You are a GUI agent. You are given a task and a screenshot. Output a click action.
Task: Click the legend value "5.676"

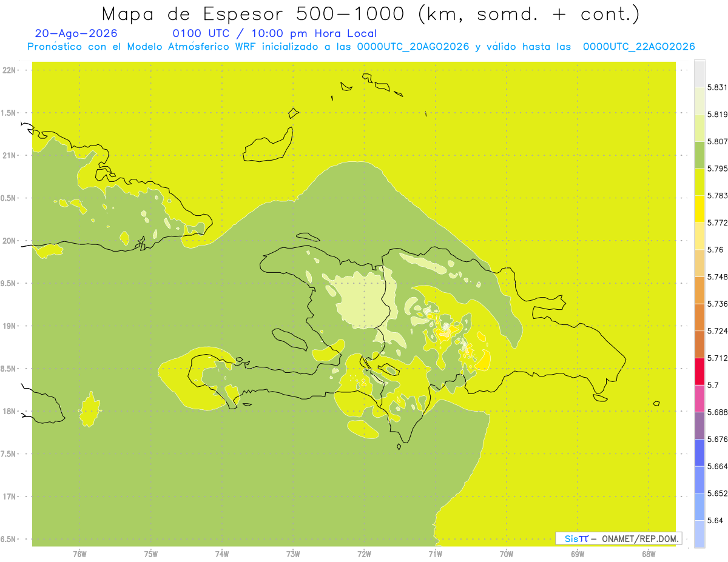click(717, 439)
